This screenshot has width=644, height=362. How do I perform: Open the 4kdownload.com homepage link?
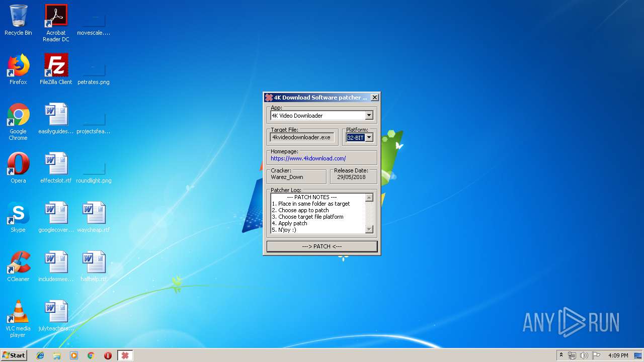coord(308,158)
